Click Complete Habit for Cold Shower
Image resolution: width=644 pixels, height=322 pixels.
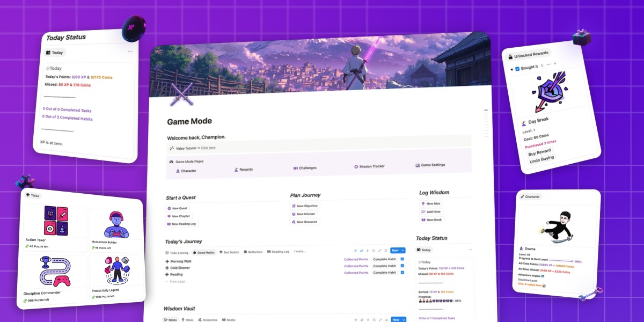click(x=384, y=266)
